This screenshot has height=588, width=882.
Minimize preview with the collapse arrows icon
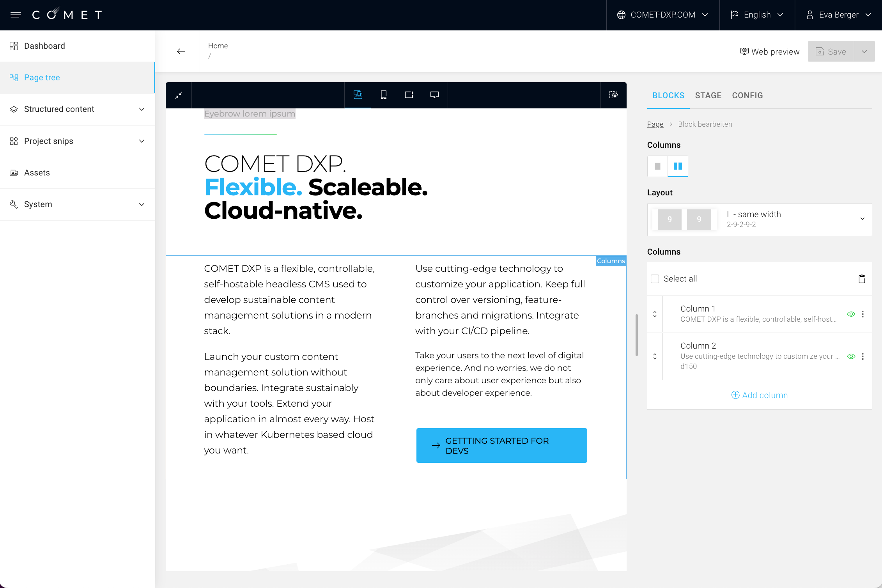click(179, 95)
